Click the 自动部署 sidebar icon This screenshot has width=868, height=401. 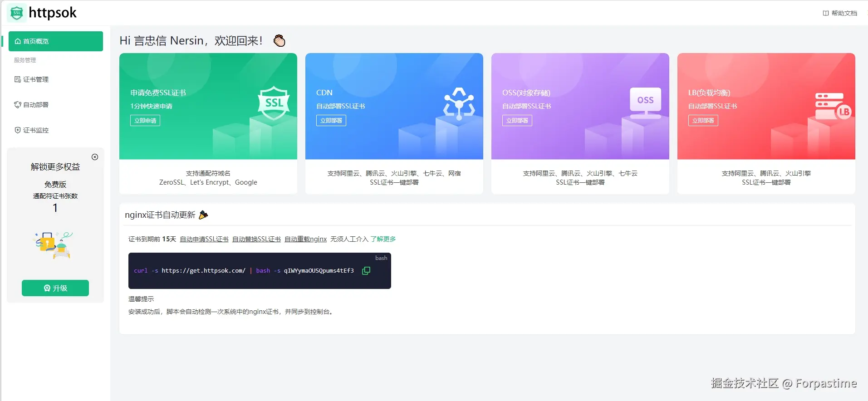click(18, 105)
